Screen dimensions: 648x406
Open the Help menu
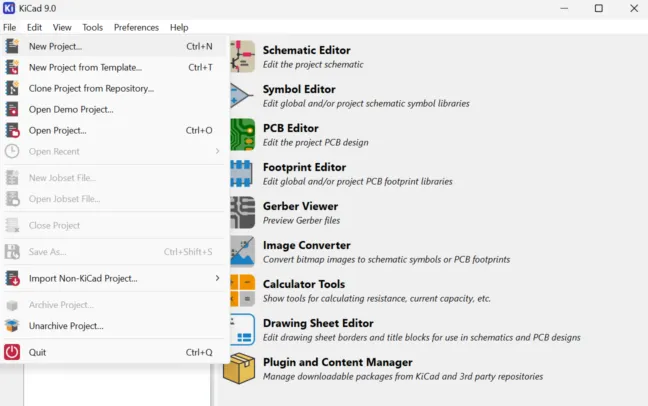(179, 27)
